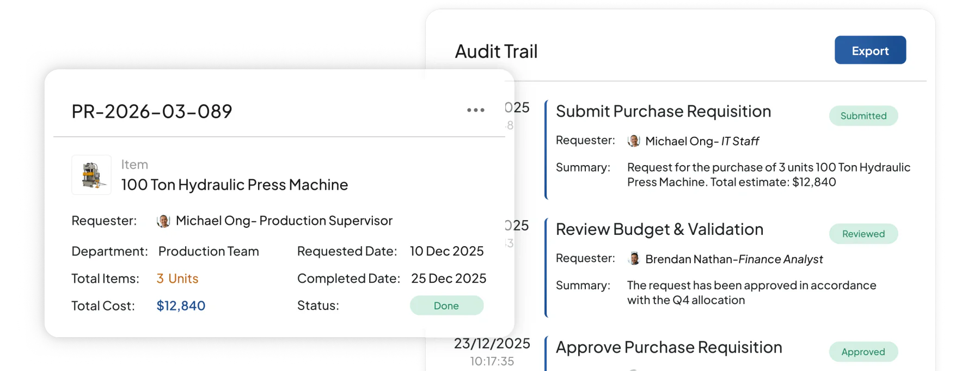Click Michael Ong- Production Supervisor text

(x=284, y=221)
